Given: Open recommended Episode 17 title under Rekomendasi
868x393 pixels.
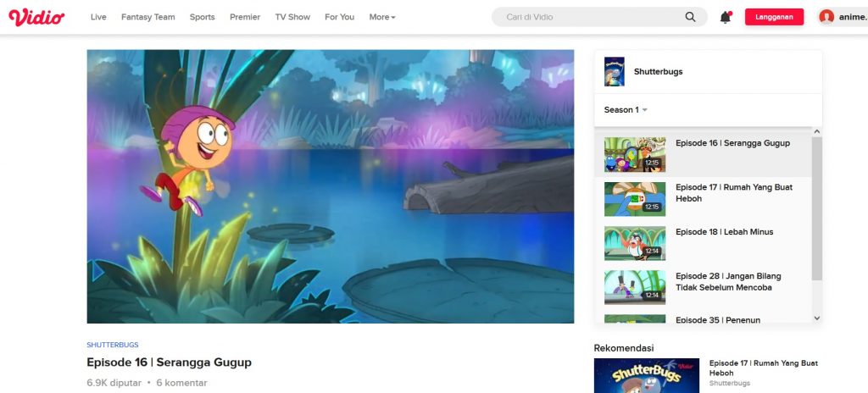Looking at the screenshot, I should [764, 368].
